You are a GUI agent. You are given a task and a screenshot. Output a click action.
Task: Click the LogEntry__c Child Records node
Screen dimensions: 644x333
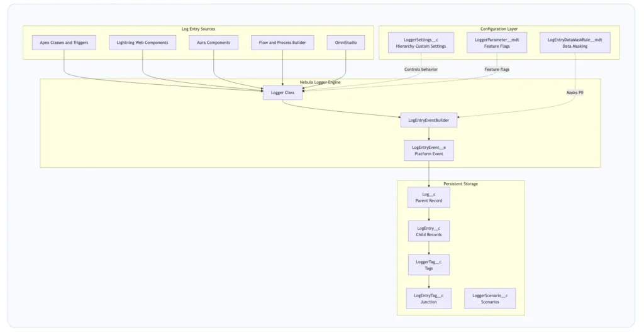pos(429,231)
